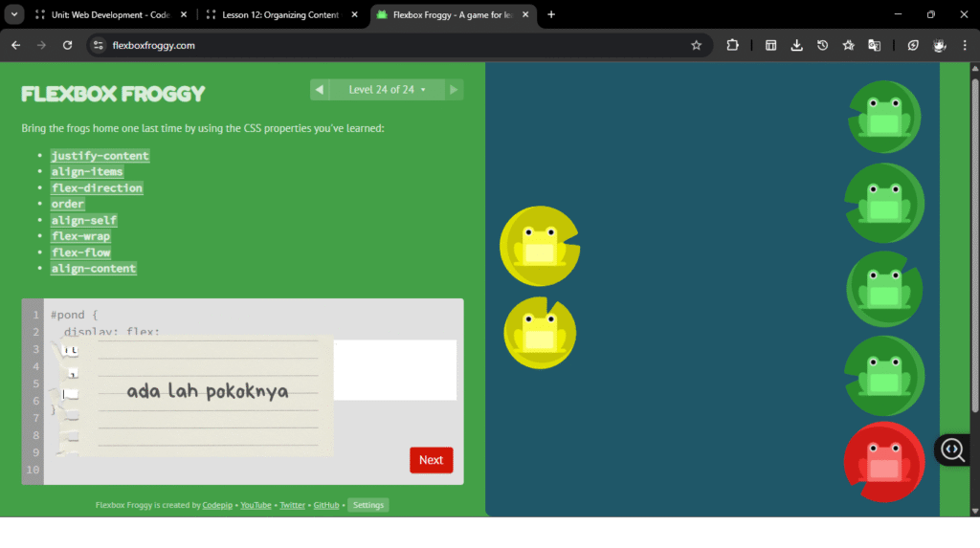Open the Chrome three-dot menu
This screenshot has height=548, width=980.
coord(965,45)
